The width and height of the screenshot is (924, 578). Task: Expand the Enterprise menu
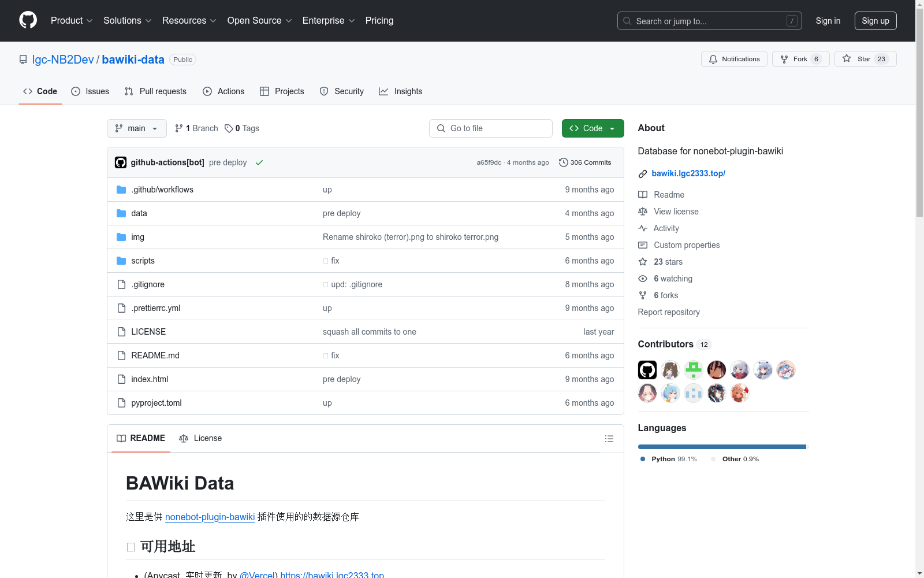pos(329,21)
